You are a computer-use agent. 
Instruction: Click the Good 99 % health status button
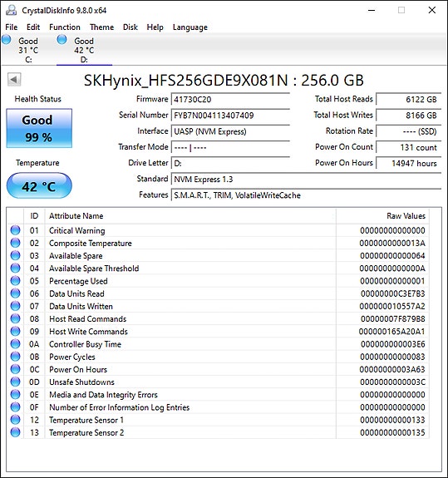39,128
